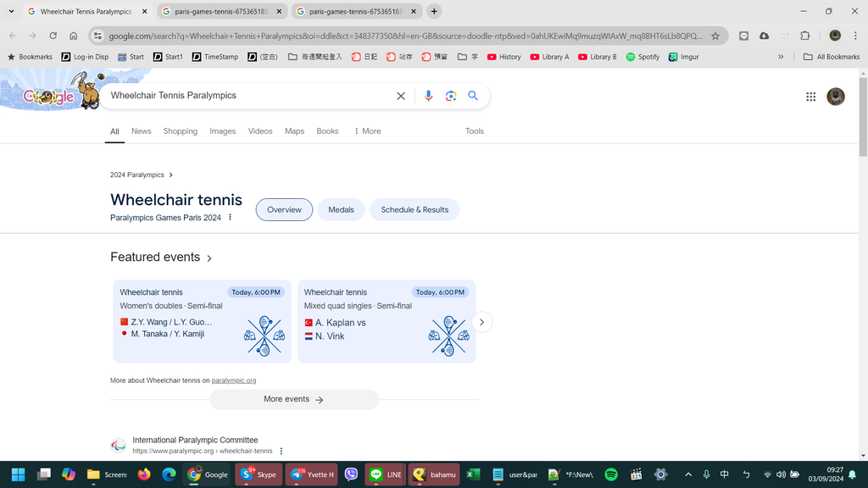Viewport: 868px width, 488px height.
Task: Select the third paris-games-tennis browser tab
Action: pos(356,11)
